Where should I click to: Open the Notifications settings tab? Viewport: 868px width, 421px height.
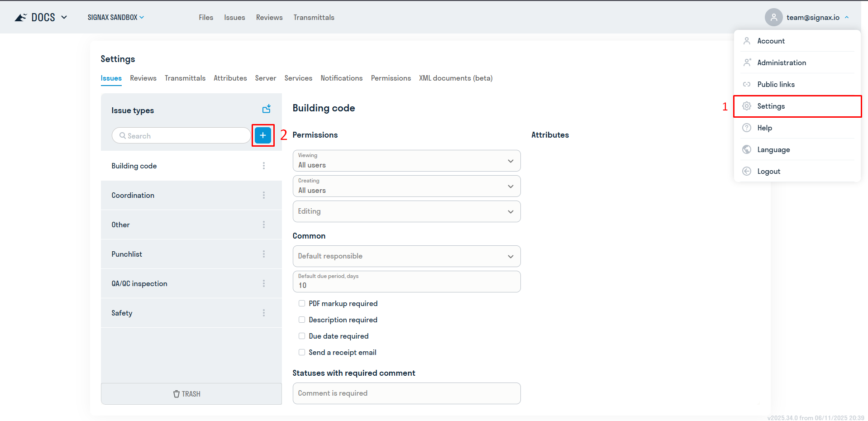(x=342, y=78)
